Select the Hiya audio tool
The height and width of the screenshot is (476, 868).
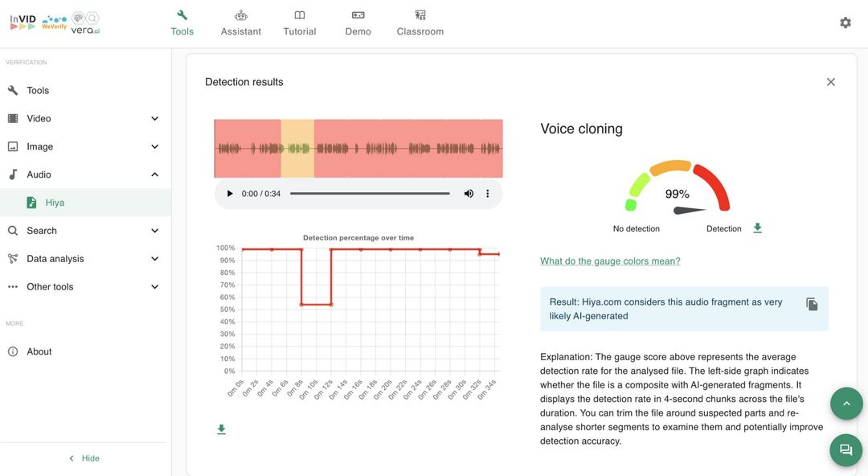[x=55, y=203]
